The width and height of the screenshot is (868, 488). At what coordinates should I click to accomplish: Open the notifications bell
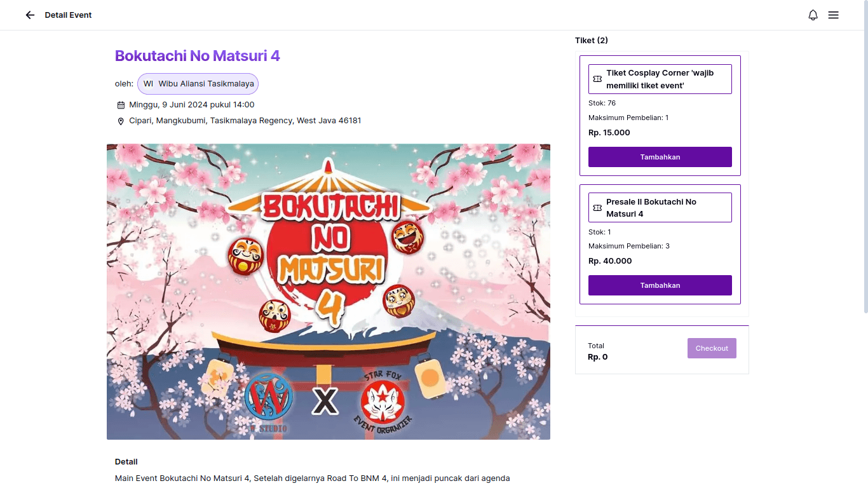click(813, 15)
